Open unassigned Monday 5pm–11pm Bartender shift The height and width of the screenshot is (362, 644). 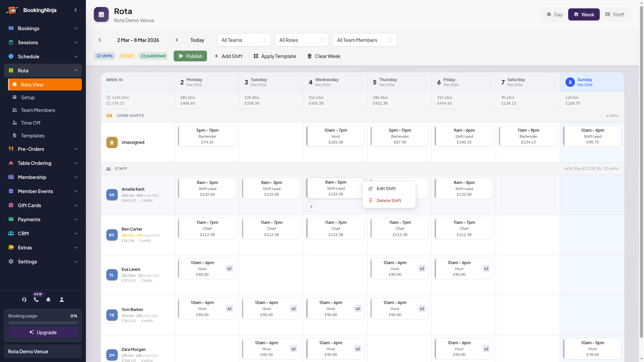[207, 136]
